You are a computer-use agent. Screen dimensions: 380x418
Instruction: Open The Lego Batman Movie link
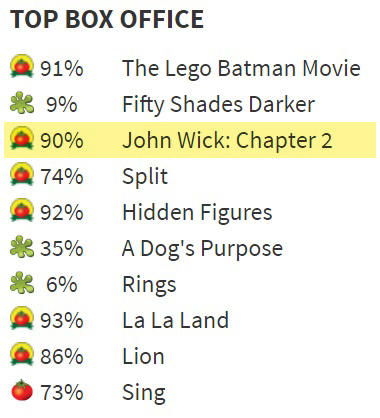click(x=241, y=69)
